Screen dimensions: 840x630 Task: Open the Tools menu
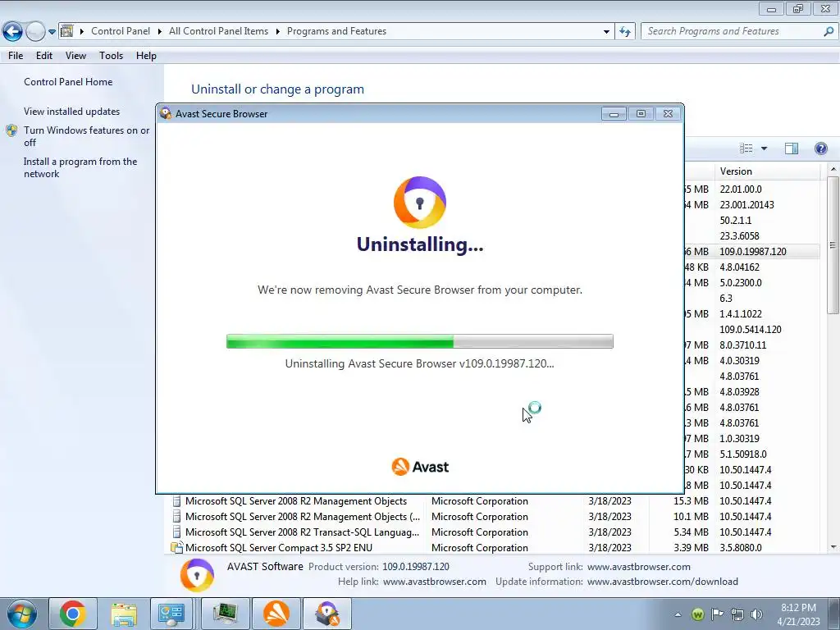[x=111, y=56]
